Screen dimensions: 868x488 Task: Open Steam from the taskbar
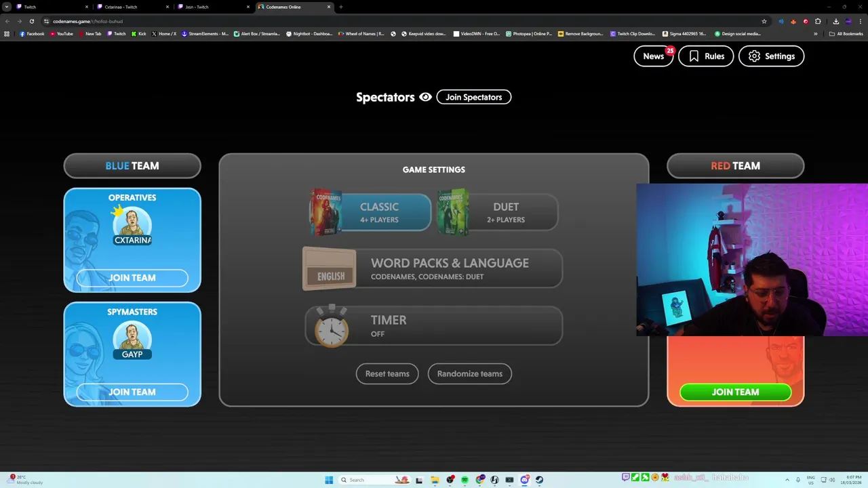(539, 480)
